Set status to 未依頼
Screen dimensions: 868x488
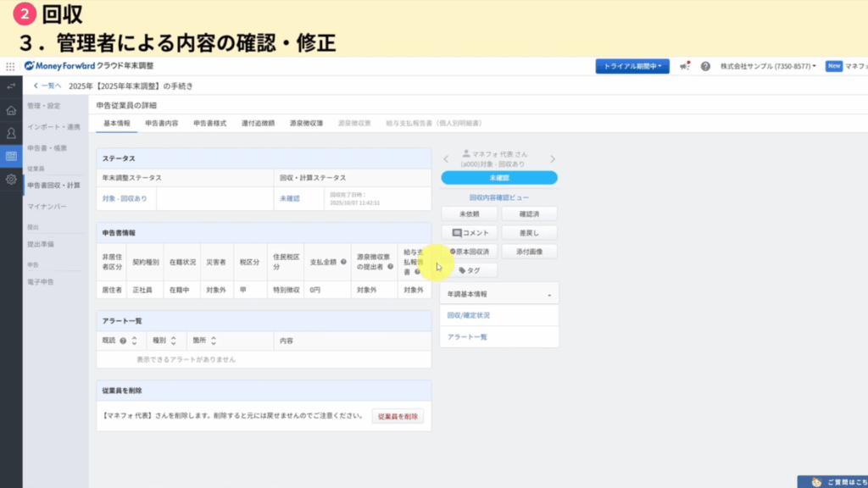coord(469,214)
